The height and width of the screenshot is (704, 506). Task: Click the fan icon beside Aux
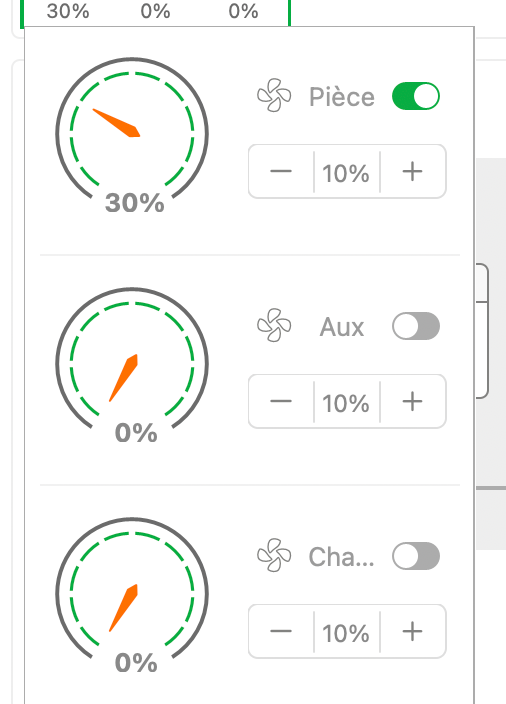[x=274, y=325]
